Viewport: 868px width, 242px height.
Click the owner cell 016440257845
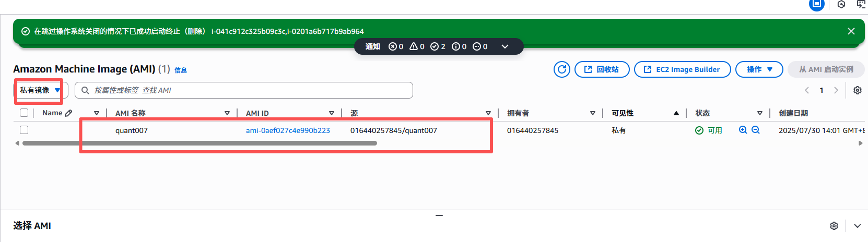[x=533, y=130]
